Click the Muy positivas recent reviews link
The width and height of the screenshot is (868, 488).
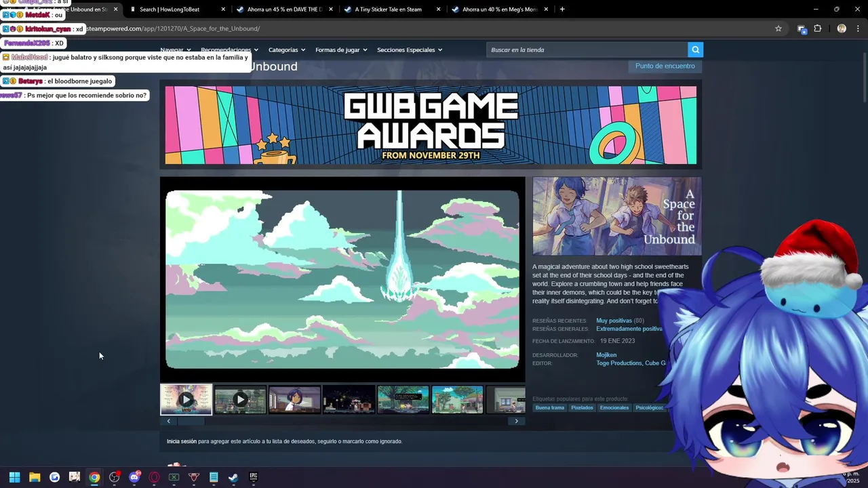[x=614, y=321]
